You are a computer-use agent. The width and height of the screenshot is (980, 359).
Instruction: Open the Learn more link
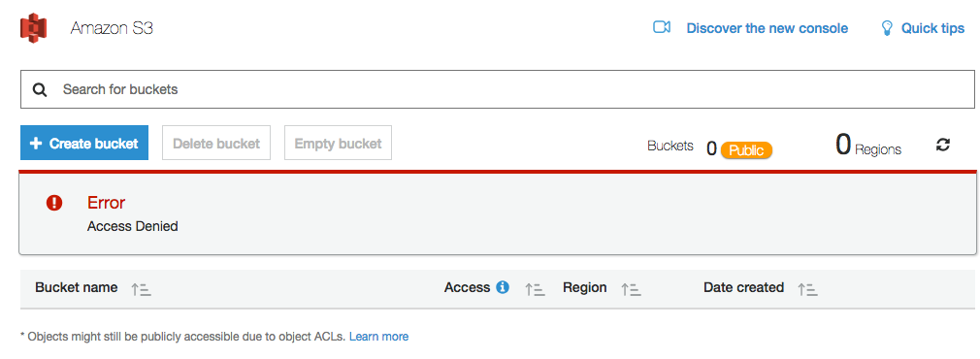[378, 337]
